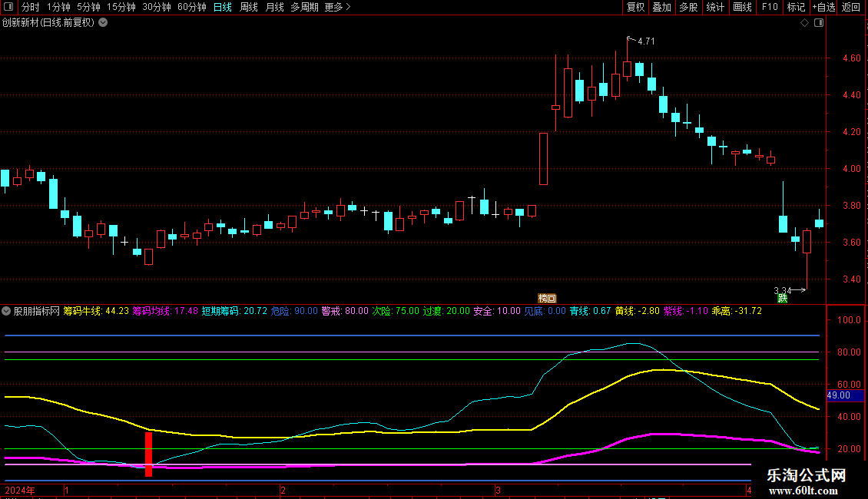Image resolution: width=868 pixels, height=499 pixels.
Task: Toggle the right side panel icon
Action: coord(819,23)
